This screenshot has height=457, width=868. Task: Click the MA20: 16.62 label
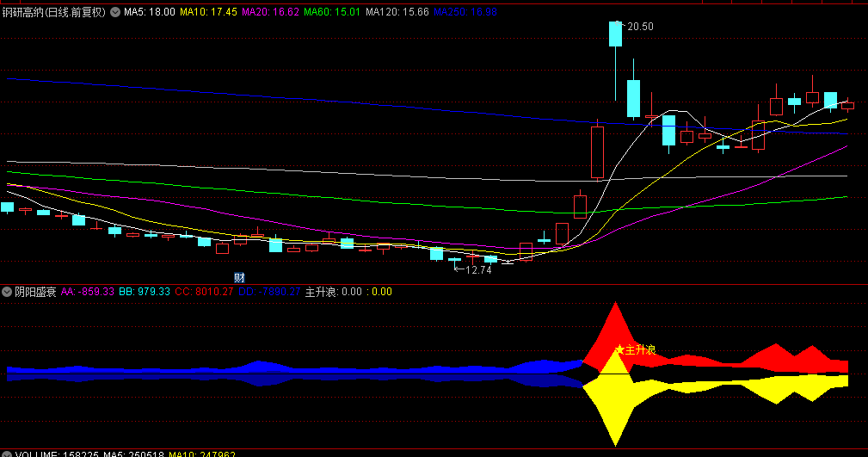(x=270, y=12)
